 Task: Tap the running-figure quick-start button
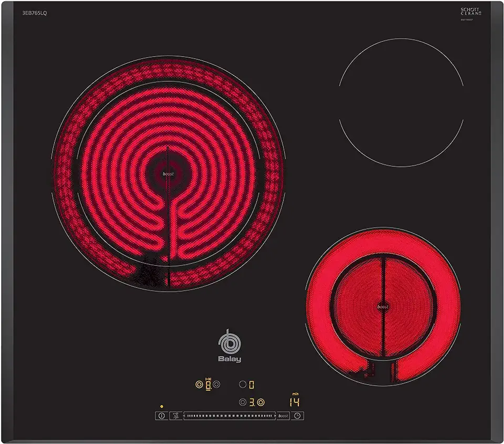pos(176,416)
